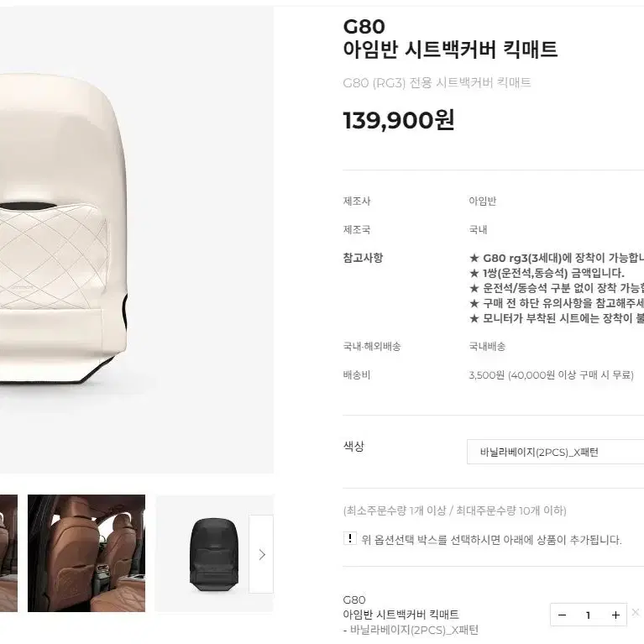The width and height of the screenshot is (644, 644).
Task: Click the exclamation notice icon
Action: (349, 538)
